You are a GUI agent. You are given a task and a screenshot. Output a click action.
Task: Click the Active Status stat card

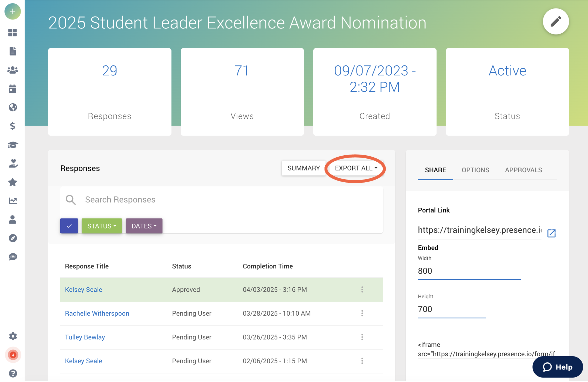(x=507, y=92)
